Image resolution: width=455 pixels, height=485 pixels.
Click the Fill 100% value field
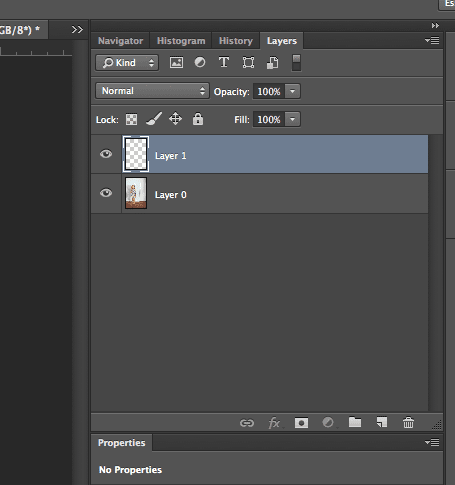(269, 119)
